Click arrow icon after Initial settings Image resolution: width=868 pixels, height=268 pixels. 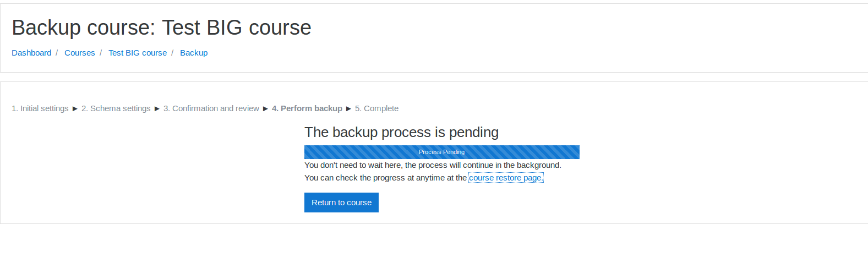point(75,109)
